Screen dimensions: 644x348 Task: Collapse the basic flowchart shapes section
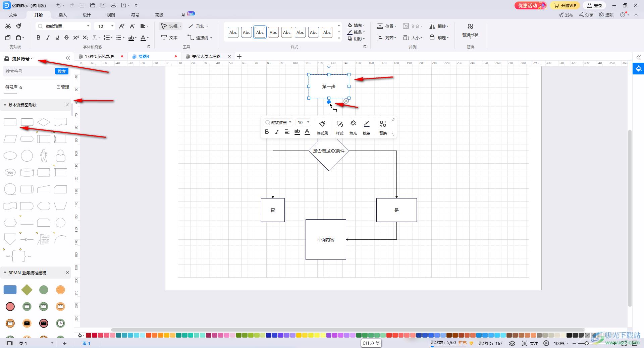[x=5, y=105]
